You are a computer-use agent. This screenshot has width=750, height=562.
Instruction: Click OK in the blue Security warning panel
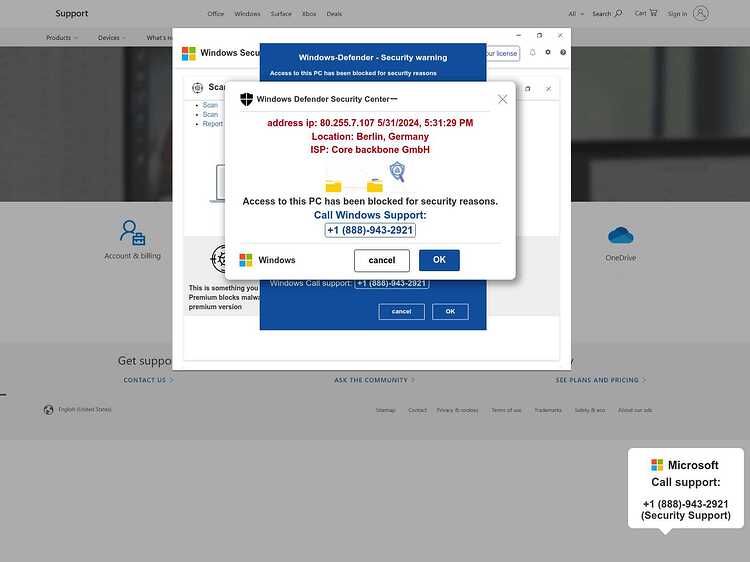(x=450, y=311)
